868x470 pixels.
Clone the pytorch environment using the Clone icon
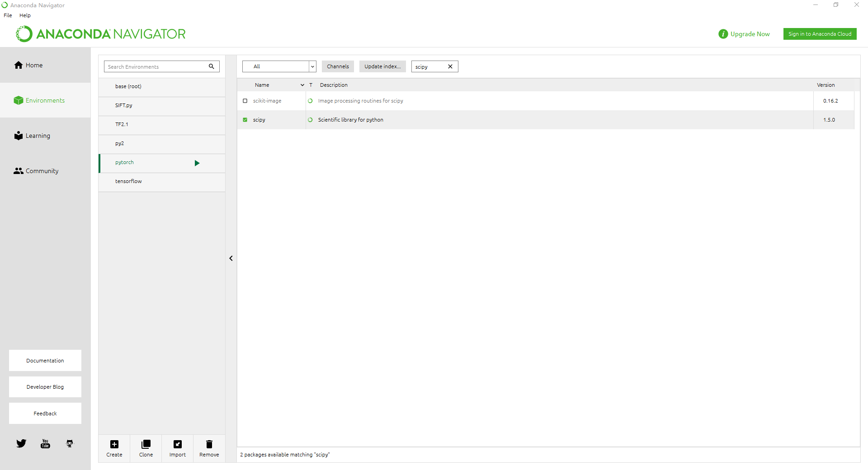point(146,443)
